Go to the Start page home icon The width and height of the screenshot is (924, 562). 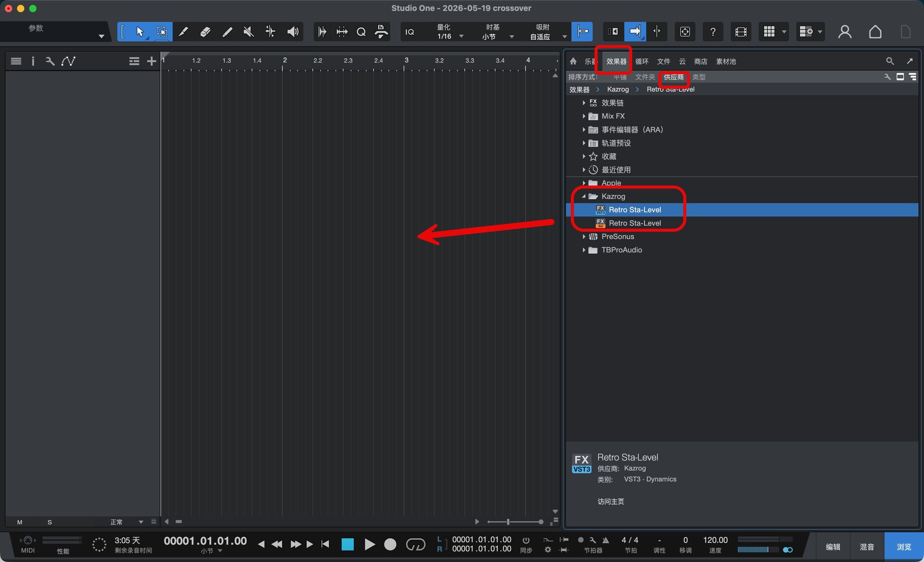[x=875, y=32]
